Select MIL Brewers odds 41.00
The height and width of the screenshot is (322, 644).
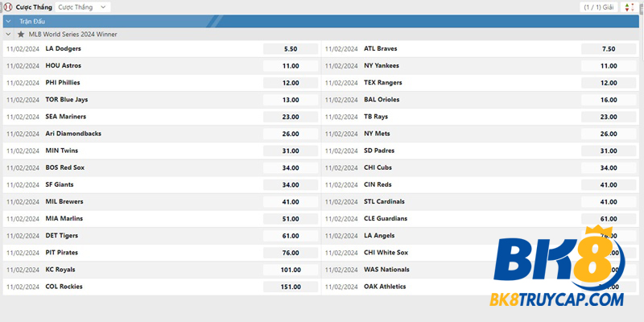291,202
